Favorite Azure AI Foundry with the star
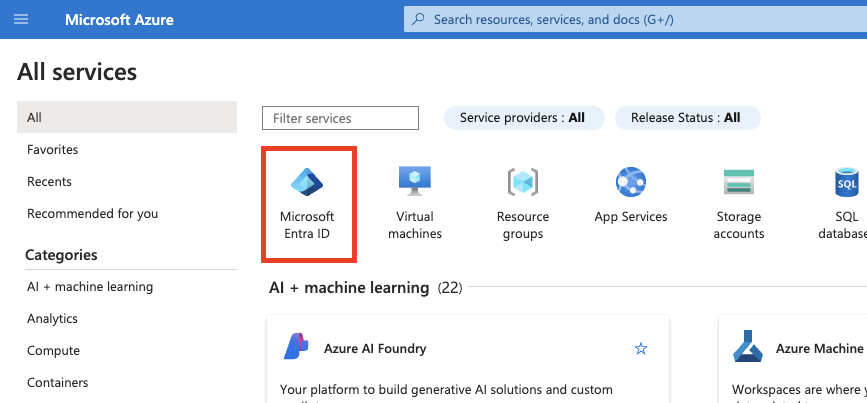 (x=641, y=348)
